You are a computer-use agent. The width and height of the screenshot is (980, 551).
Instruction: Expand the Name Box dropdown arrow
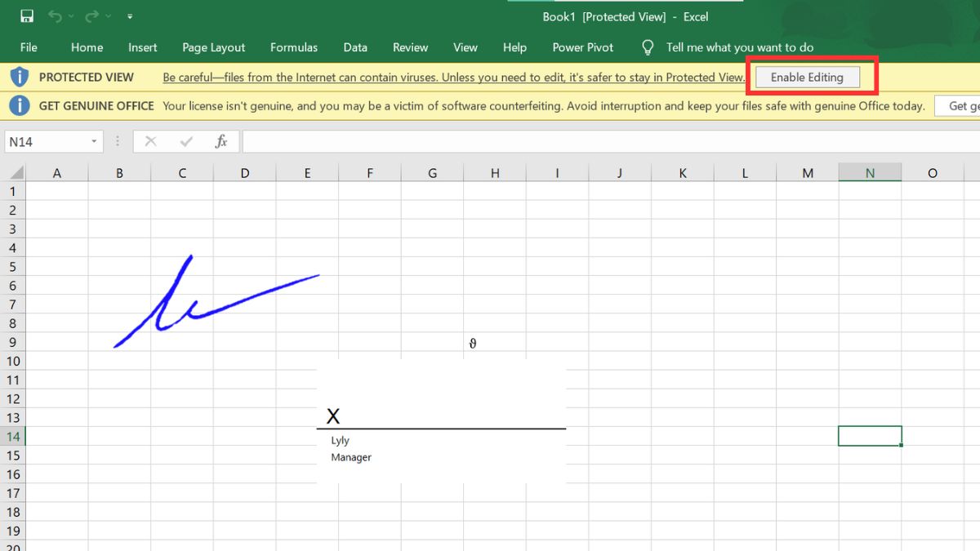click(94, 142)
